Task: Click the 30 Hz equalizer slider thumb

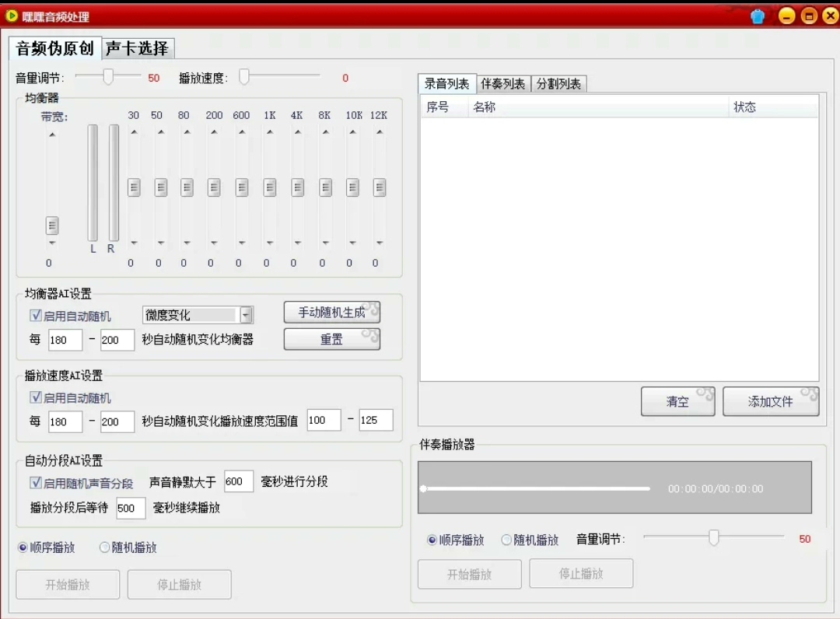Action: (134, 187)
